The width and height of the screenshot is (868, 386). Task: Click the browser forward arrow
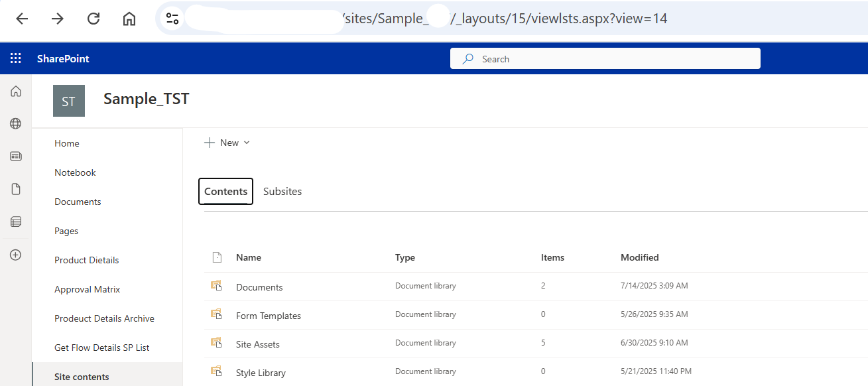(58, 19)
